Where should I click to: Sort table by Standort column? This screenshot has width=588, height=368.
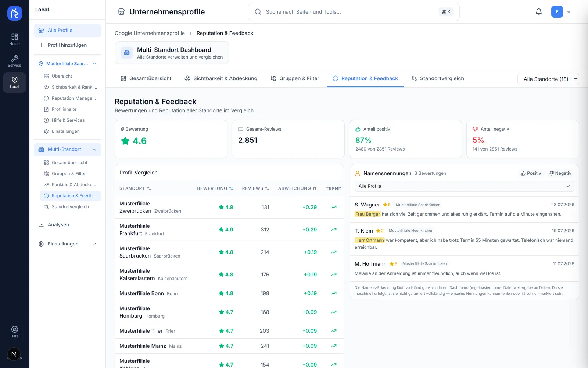tap(135, 188)
